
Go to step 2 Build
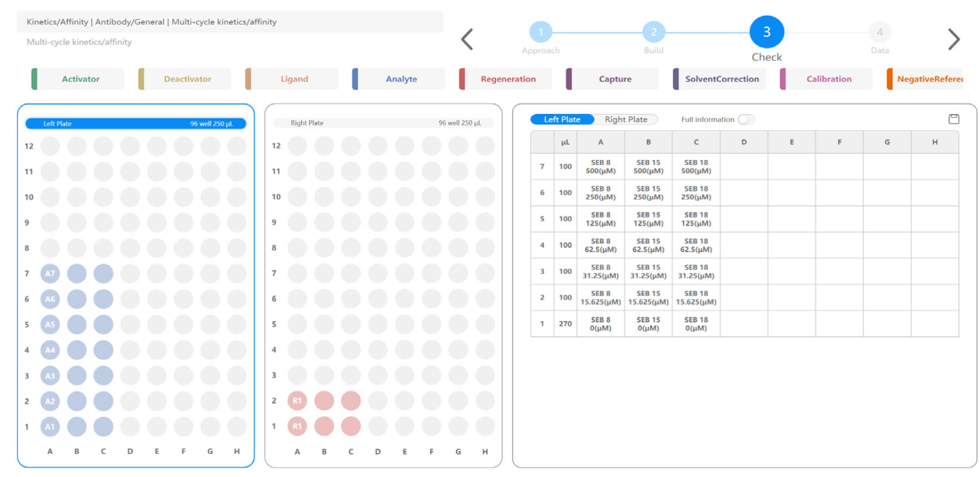coord(654,32)
